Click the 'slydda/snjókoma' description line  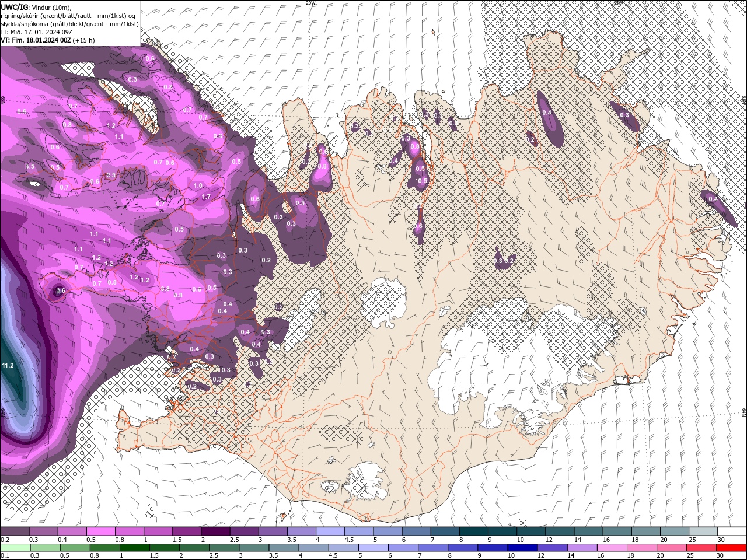[69, 24]
